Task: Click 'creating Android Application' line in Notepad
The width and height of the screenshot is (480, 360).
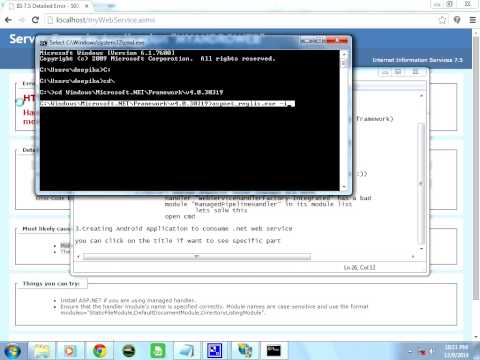Action: [x=184, y=229]
